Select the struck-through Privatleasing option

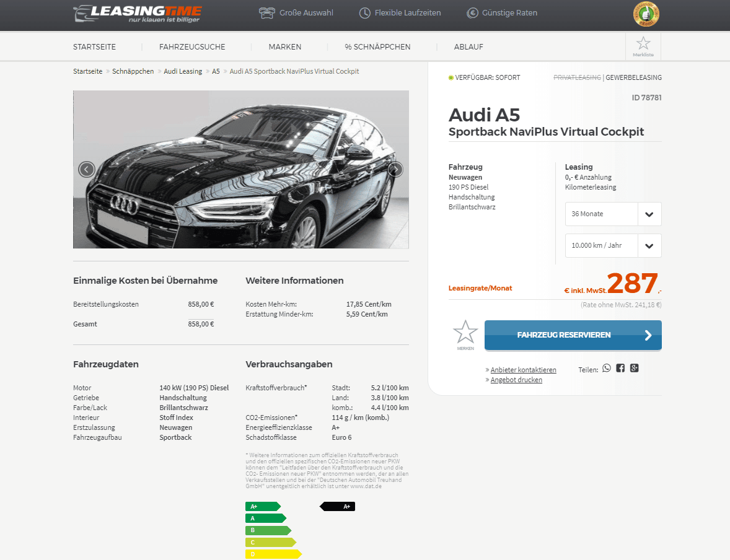(577, 77)
